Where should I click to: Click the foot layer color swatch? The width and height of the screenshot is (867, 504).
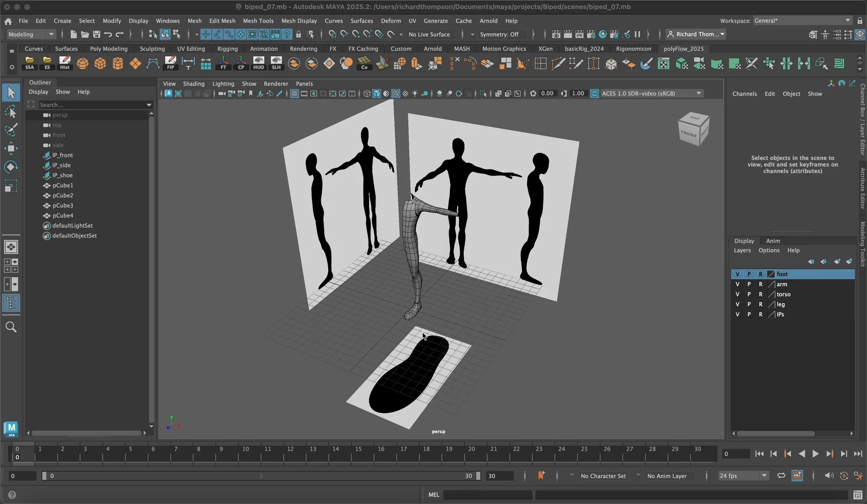(771, 274)
